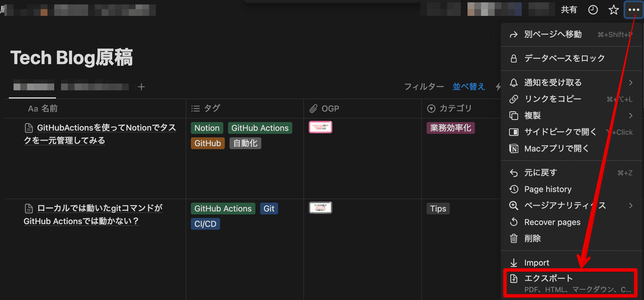
Task: Open GitHubActionsを使ってNotion page link
Action: tap(100, 134)
